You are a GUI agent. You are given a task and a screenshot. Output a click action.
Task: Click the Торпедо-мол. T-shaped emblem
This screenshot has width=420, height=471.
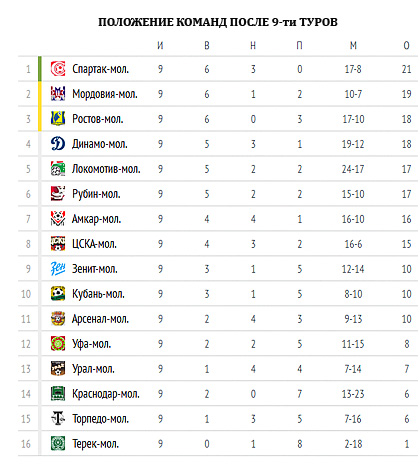[58, 419]
